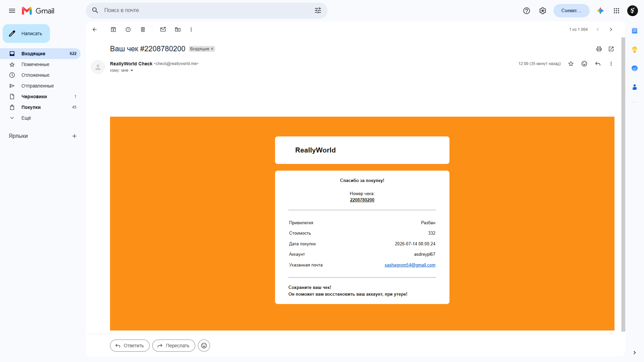Open search options filter icon
Viewport: 644px width, 362px height.
click(x=318, y=11)
